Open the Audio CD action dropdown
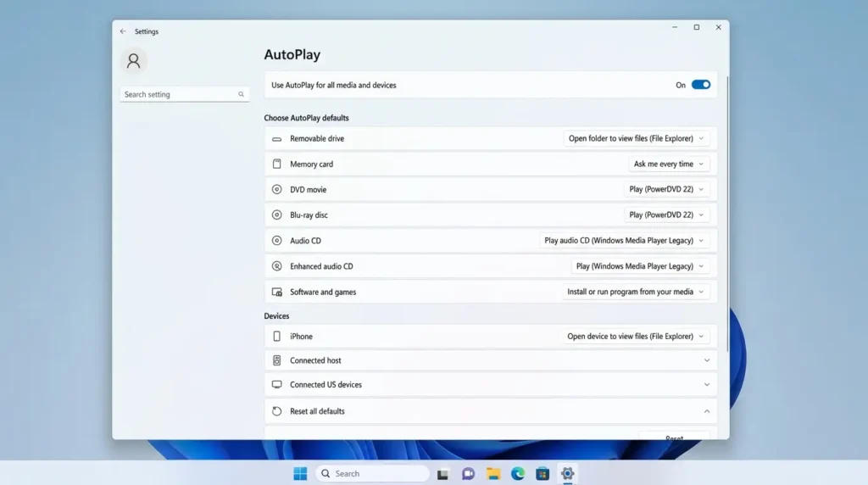This screenshot has height=485, width=868. point(625,241)
